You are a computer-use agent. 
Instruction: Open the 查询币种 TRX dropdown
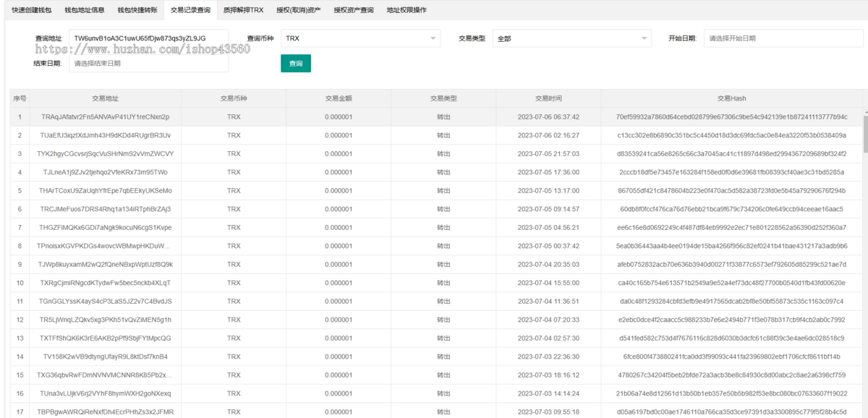360,38
